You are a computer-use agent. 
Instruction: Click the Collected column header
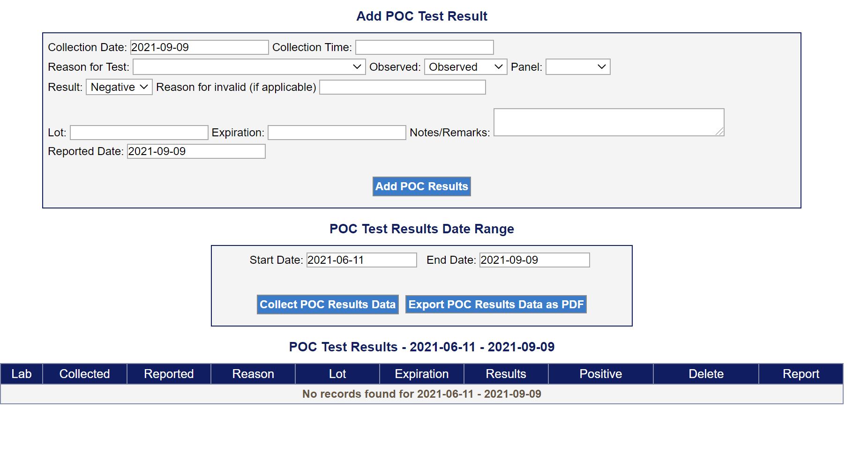84,374
